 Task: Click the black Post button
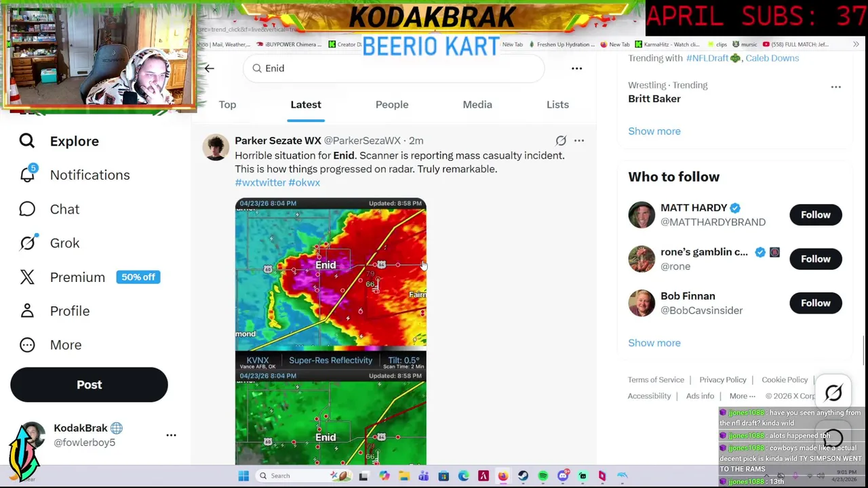(89, 384)
